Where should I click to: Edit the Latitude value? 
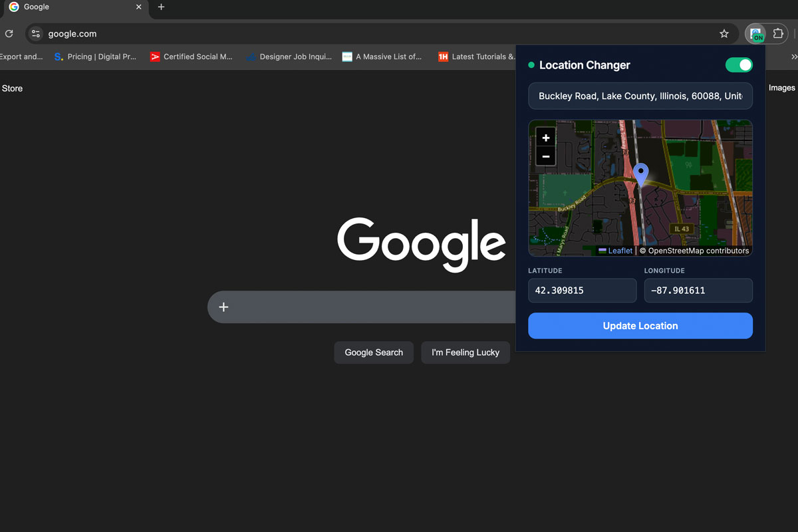pos(582,291)
